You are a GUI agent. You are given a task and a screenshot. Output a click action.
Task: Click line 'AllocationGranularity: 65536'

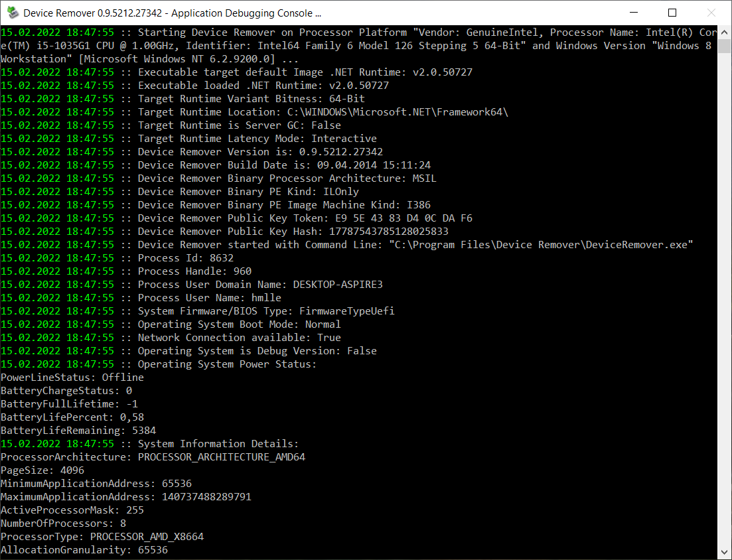coord(84,550)
